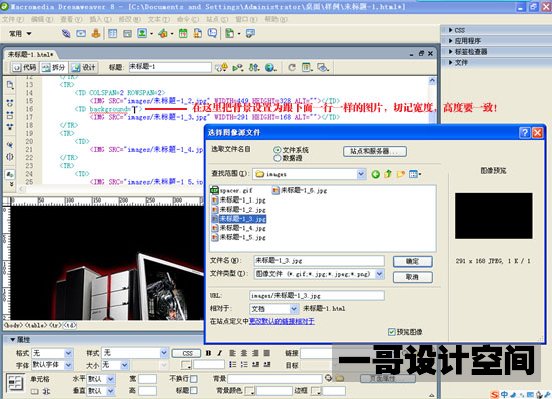
Task: Open the 编辑 menu
Action: tap(42, 19)
